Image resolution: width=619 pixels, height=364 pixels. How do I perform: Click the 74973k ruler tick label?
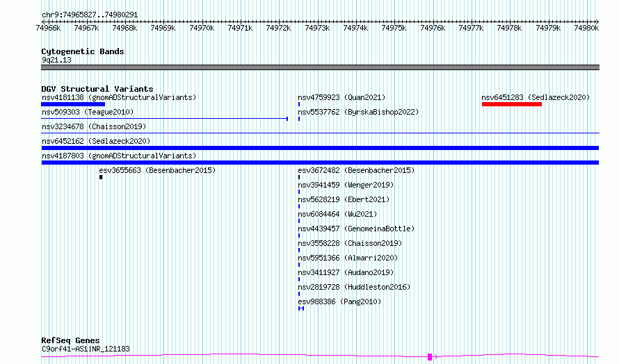point(317,28)
